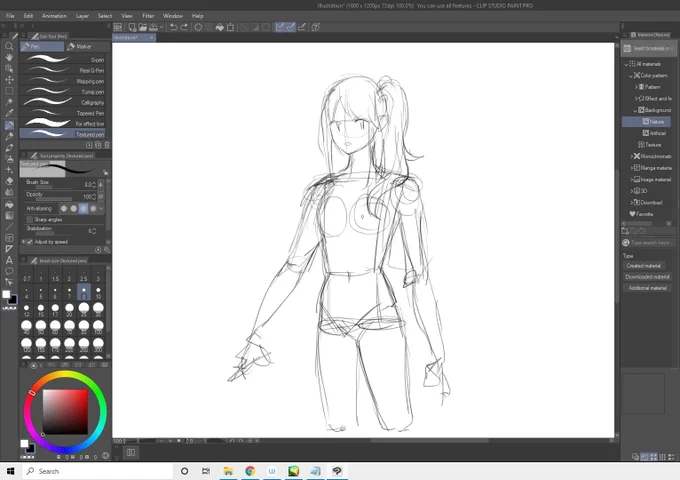The width and height of the screenshot is (680, 480).
Task: Select the Pen tool in toolbox
Action: pos(9,125)
